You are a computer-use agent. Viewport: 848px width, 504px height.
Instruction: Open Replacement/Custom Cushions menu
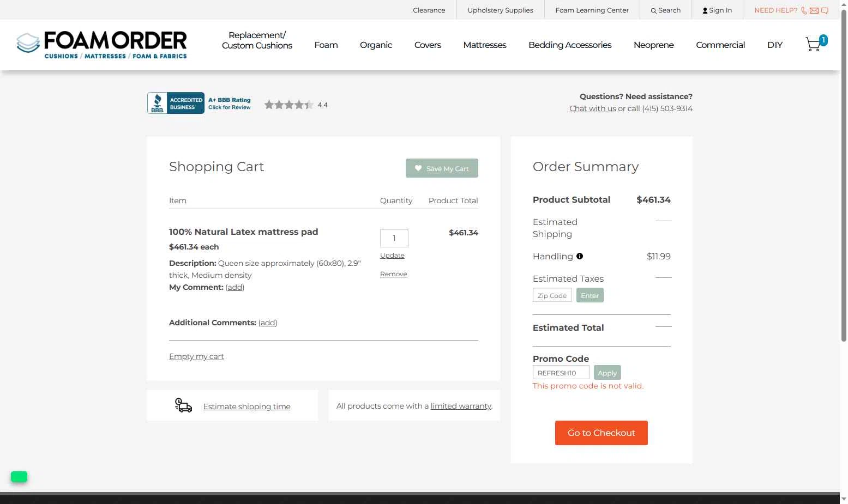(257, 40)
